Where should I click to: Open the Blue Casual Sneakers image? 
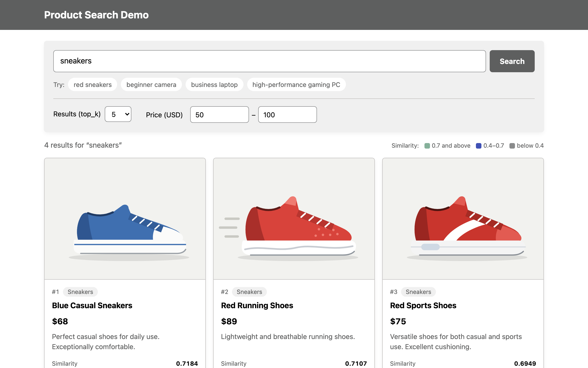pos(125,218)
